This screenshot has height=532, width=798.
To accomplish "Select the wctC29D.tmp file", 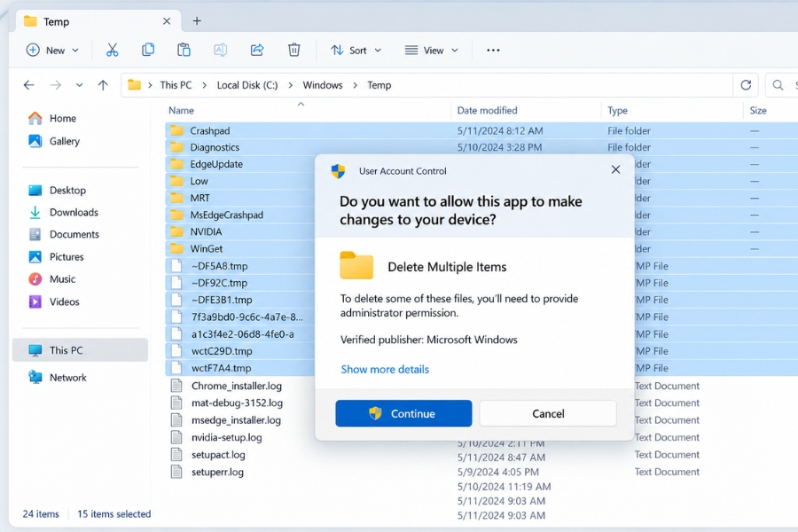I will click(x=222, y=351).
